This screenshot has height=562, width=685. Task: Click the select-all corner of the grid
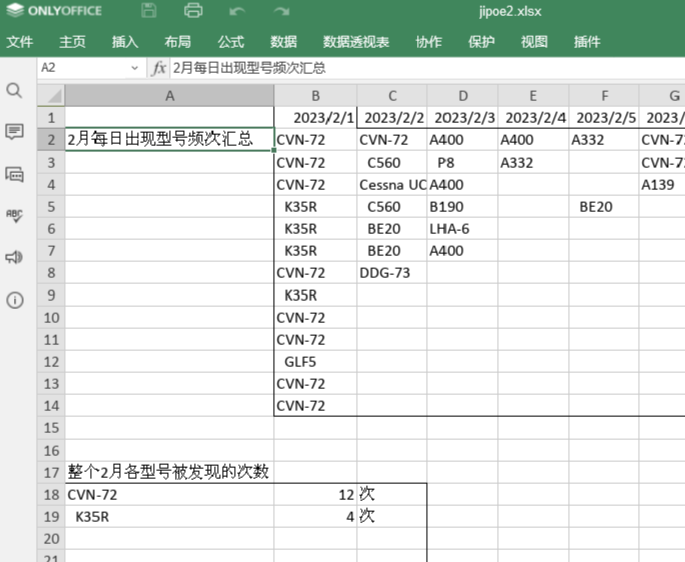tap(51, 96)
